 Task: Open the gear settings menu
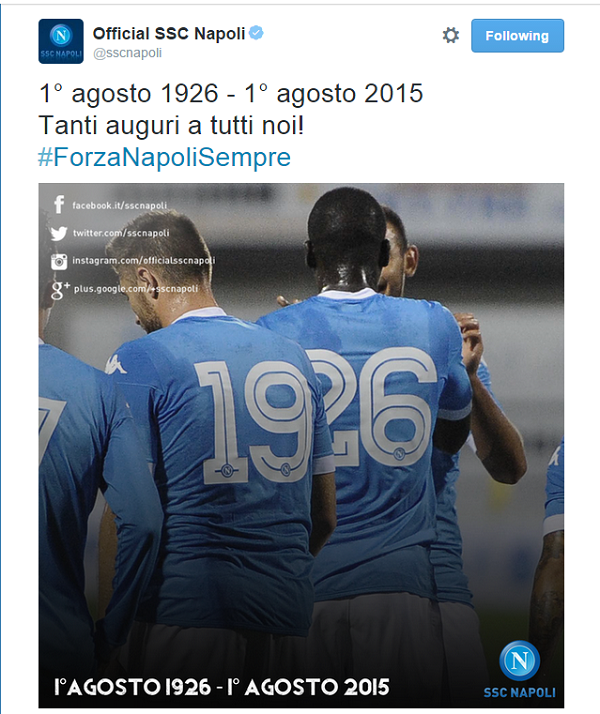[x=451, y=36]
